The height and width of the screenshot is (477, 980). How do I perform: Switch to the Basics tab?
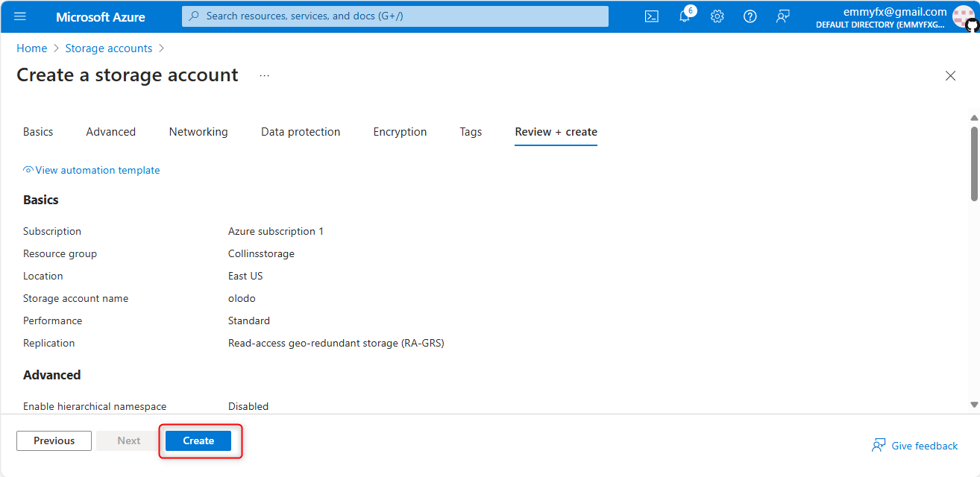point(38,132)
